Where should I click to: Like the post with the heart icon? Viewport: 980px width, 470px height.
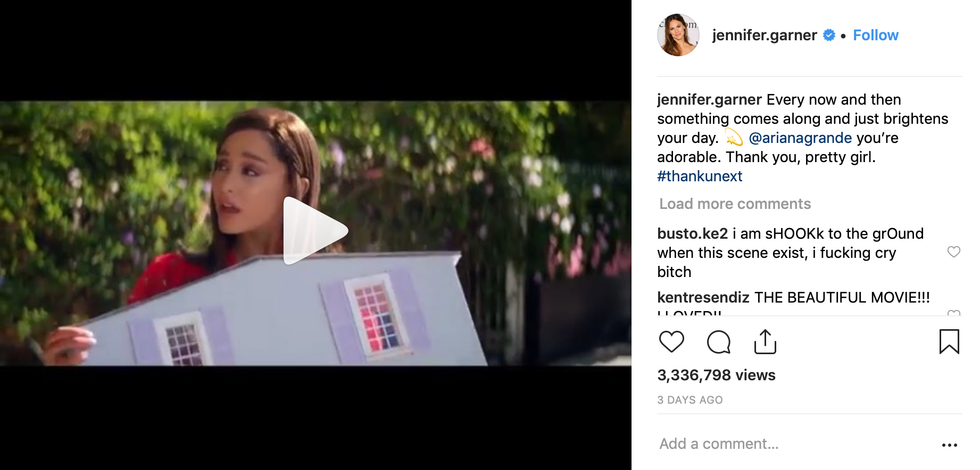click(672, 342)
